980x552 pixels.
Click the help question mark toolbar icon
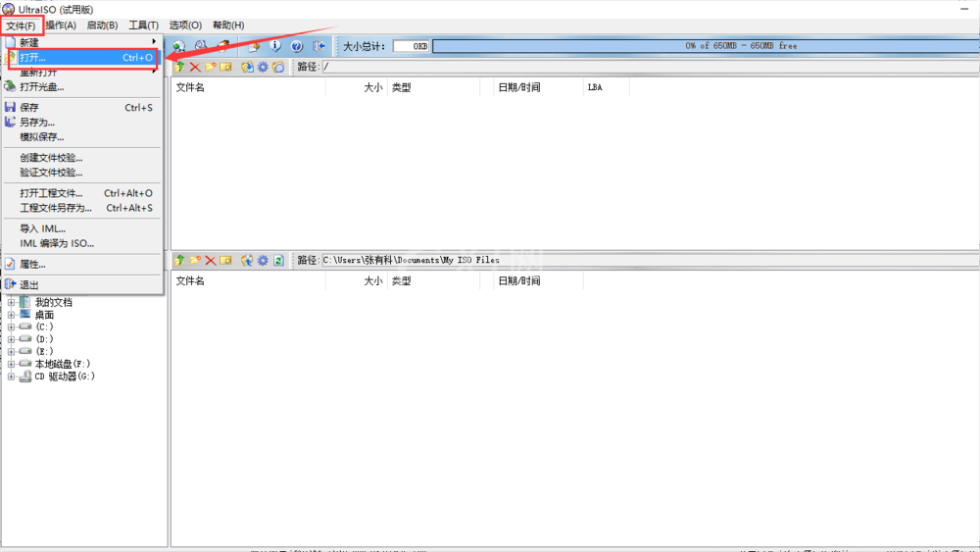pos(297,46)
